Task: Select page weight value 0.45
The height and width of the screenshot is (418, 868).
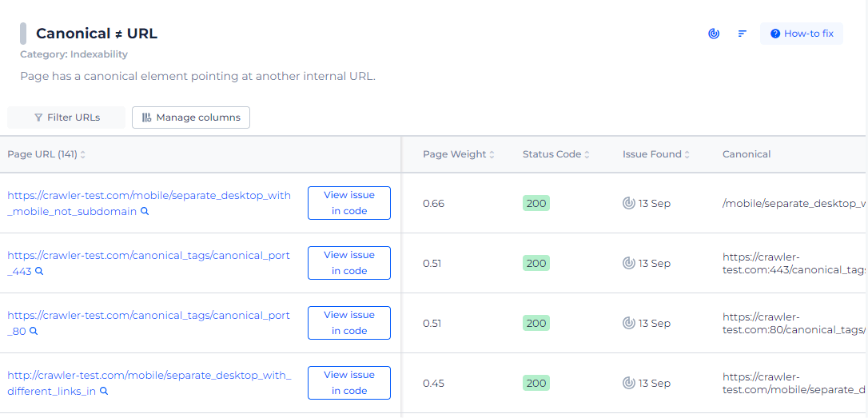Action: pos(433,383)
